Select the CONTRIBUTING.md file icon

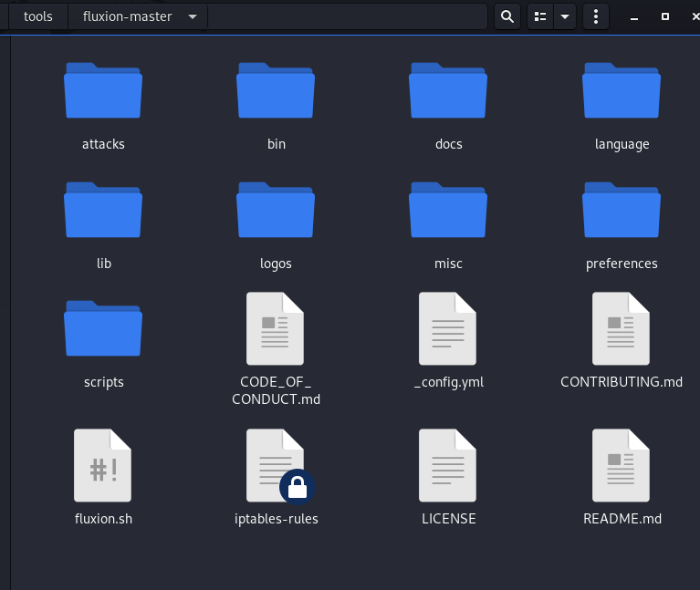(621, 328)
